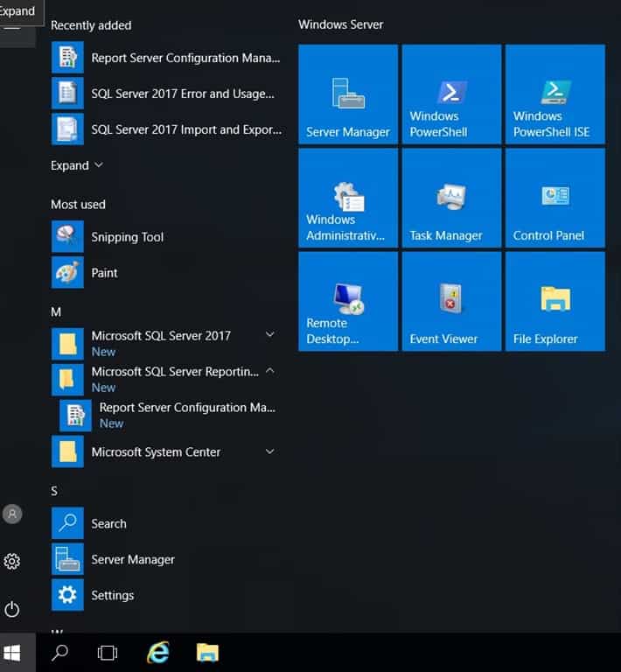
Task: Open the Control Panel tile
Action: pyautogui.click(x=555, y=198)
